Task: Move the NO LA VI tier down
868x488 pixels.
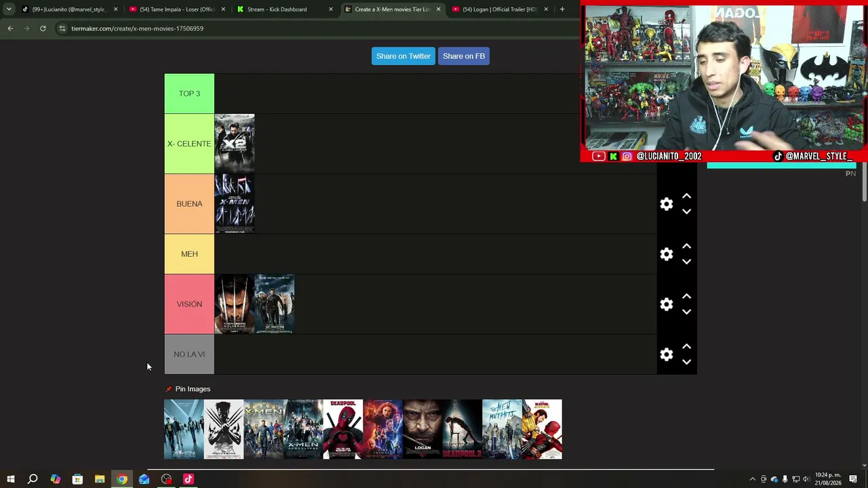Action: click(x=686, y=362)
